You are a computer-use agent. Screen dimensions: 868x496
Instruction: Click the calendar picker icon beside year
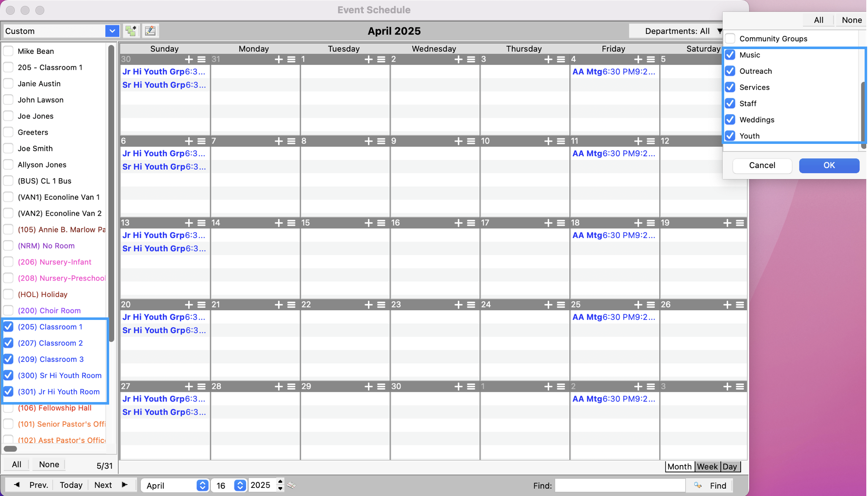[291, 485]
